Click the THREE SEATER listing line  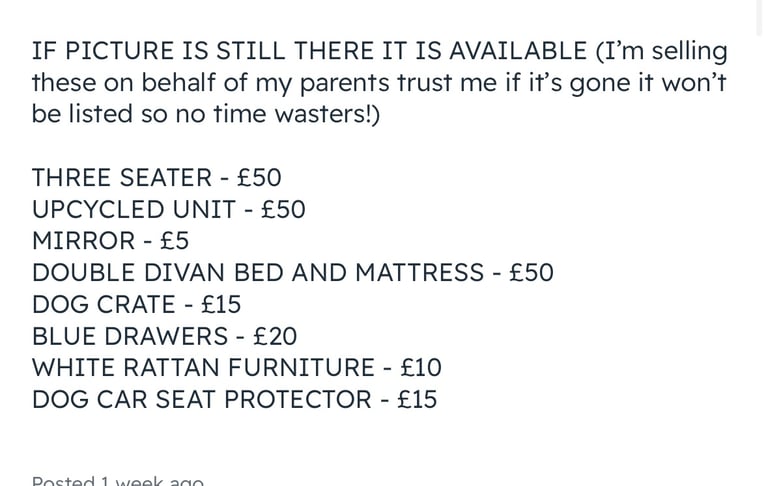point(157,177)
